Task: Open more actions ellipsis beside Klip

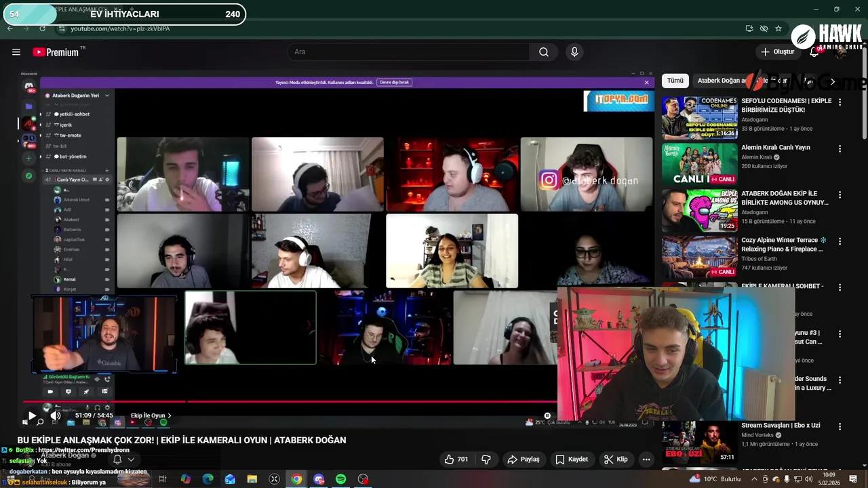Action: (x=646, y=460)
